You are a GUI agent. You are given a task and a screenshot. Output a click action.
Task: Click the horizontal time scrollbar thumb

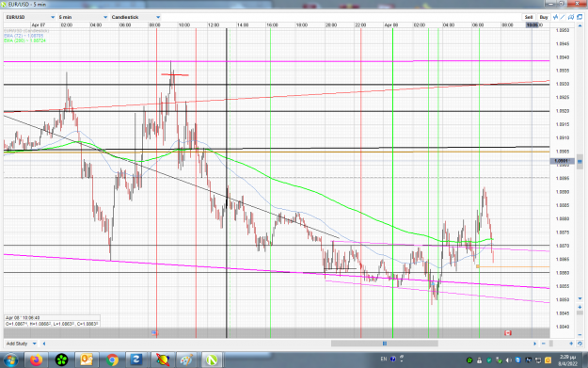385,344
